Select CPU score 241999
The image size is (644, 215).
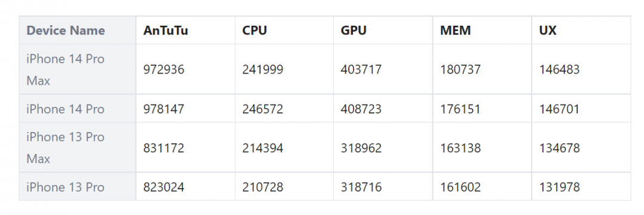pos(263,69)
